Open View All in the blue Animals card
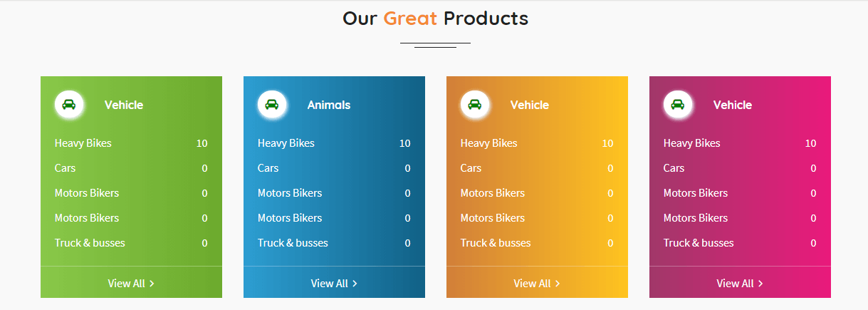 (x=329, y=284)
